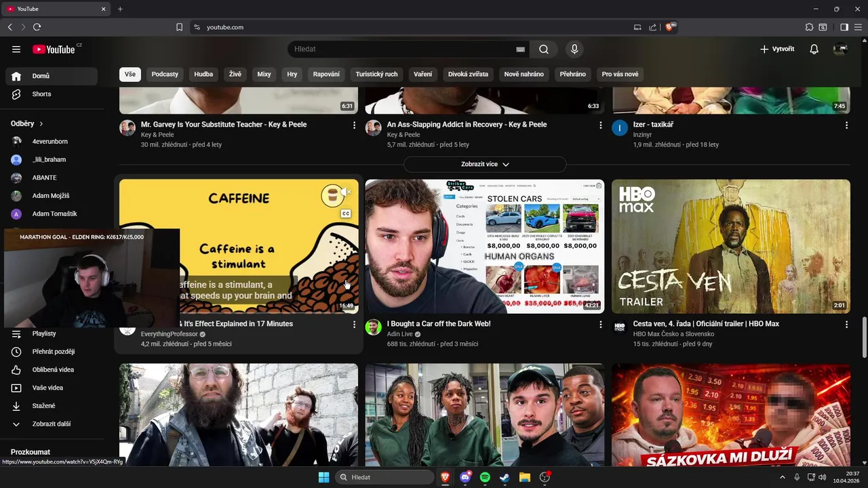This screenshot has width=868, height=488.
Task: Select the Hry filter chip
Action: pos(292,74)
